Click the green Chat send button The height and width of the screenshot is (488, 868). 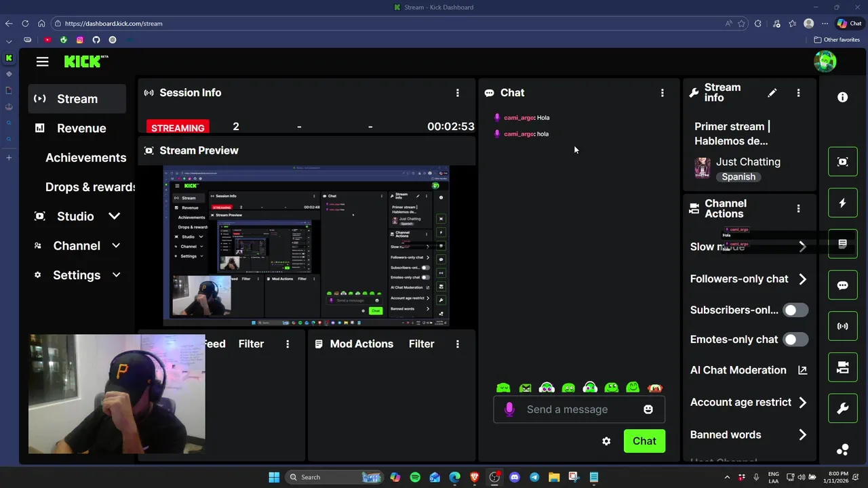coord(644,441)
